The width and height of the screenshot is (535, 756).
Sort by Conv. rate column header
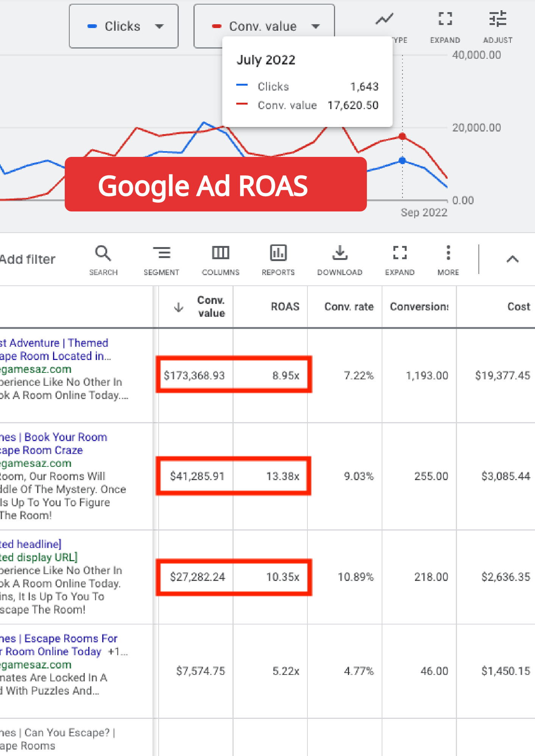pos(349,307)
